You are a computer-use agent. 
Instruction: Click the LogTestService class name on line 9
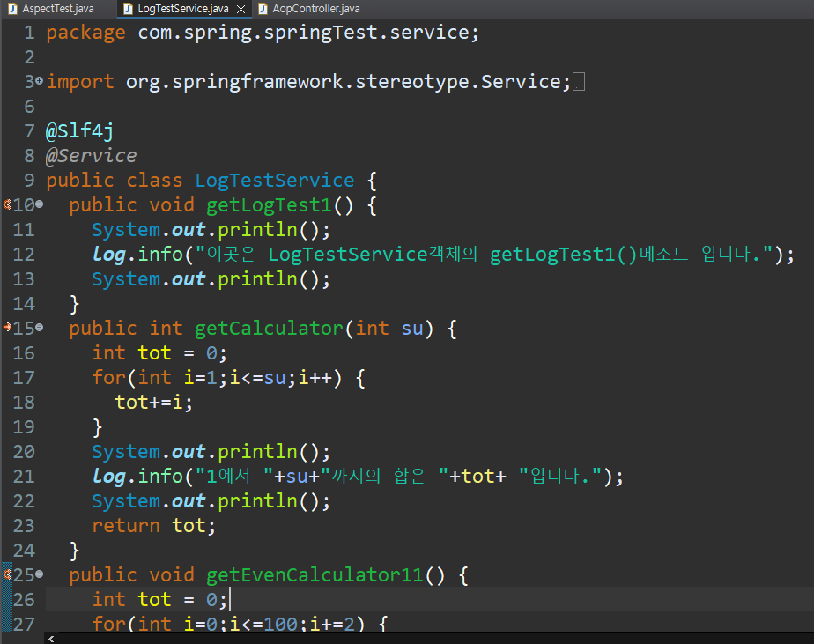click(x=274, y=181)
